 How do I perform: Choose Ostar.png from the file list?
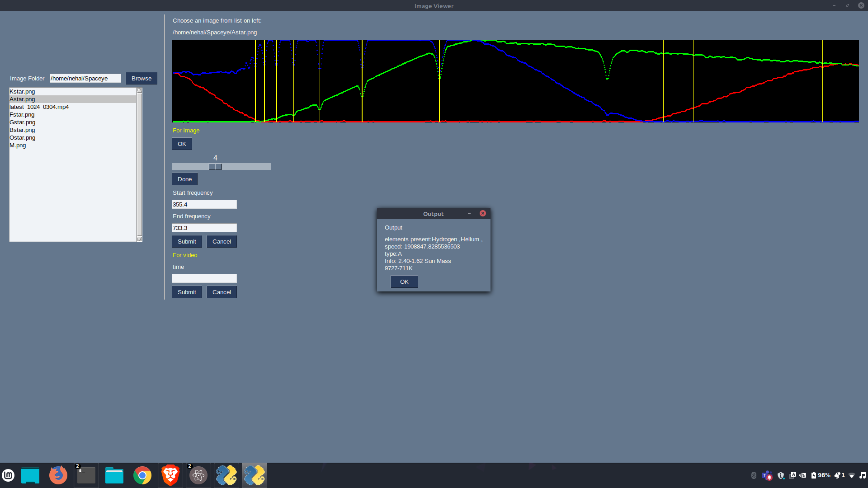pos(22,137)
